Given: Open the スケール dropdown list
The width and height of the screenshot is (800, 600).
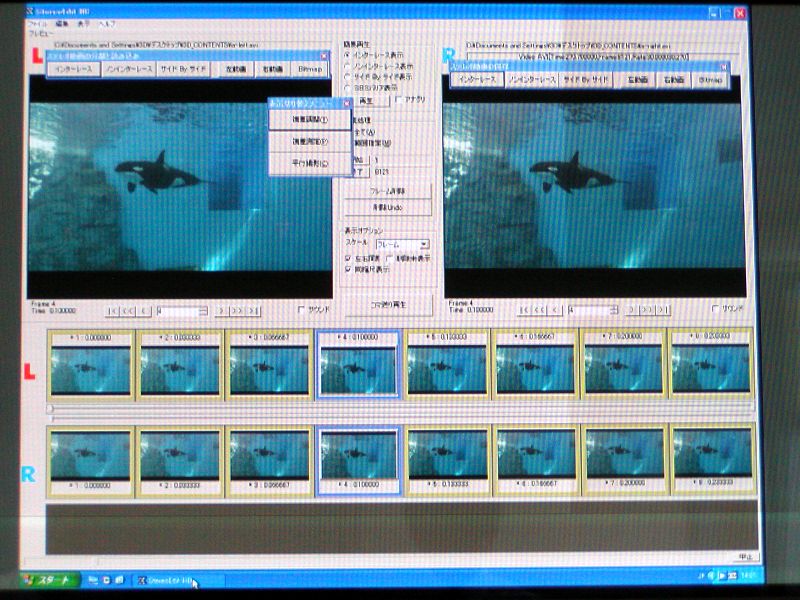Looking at the screenshot, I should pos(425,244).
